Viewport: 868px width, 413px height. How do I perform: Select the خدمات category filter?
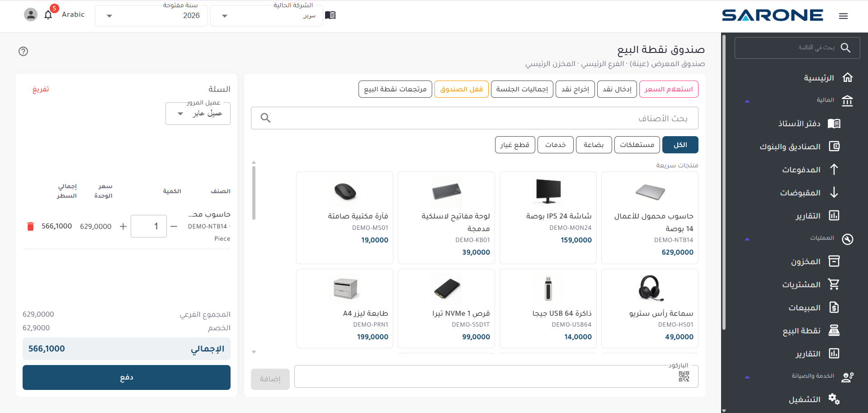(x=556, y=145)
